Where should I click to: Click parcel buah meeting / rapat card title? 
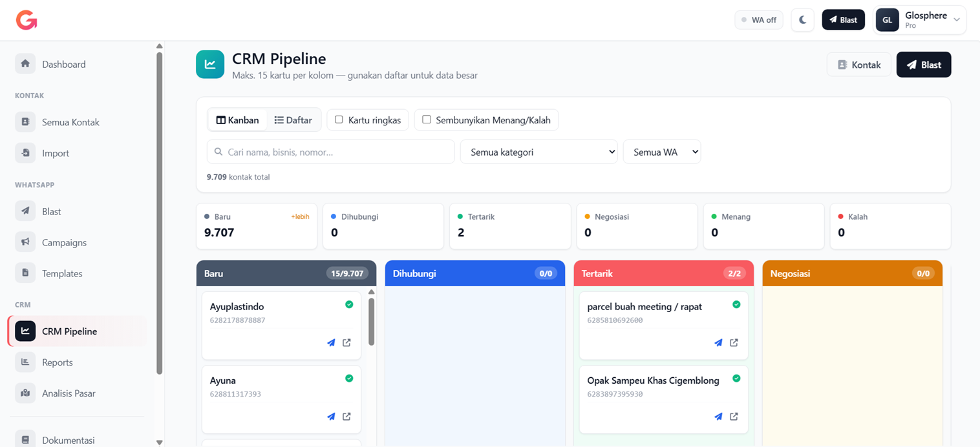click(x=644, y=307)
